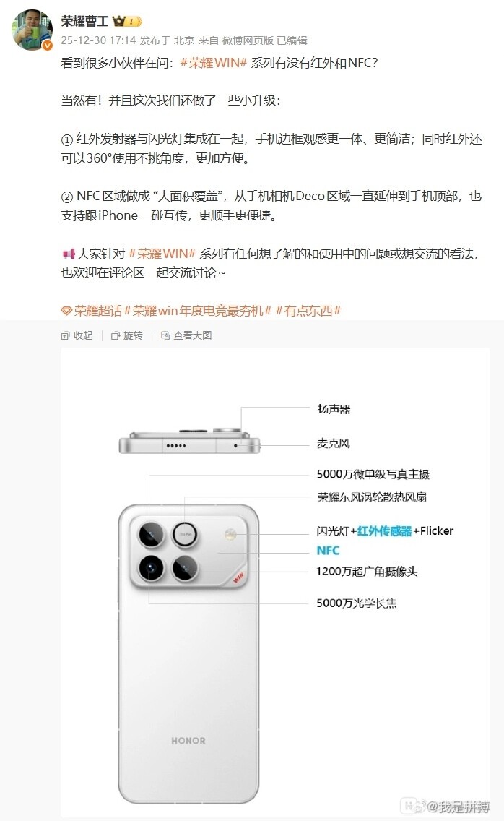Open the 荣耀超话 super topic link
Viewport: 504px width, 821px height.
98,311
